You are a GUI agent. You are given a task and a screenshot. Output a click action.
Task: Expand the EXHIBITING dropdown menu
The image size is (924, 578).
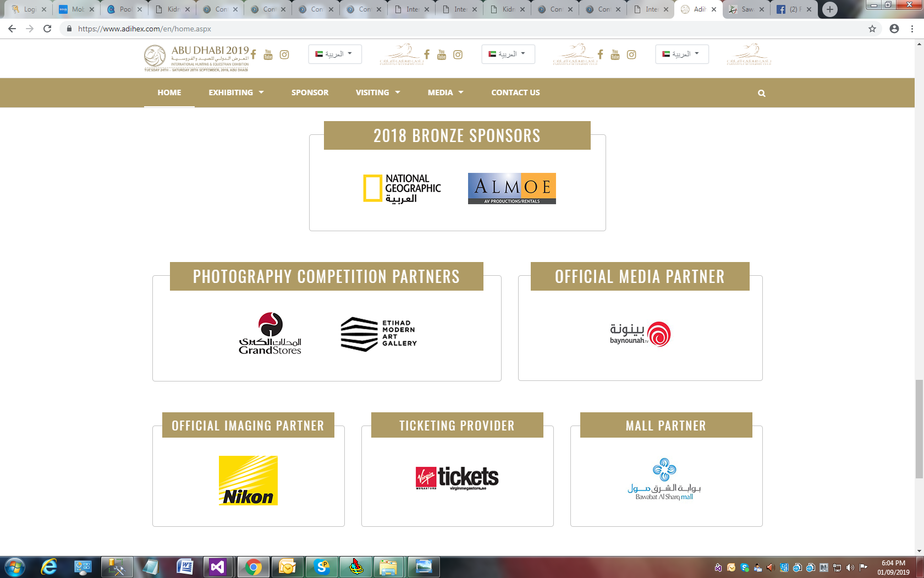[x=236, y=92]
